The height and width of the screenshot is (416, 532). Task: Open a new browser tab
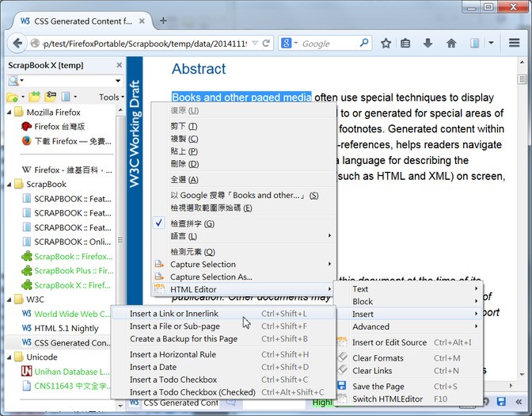tap(163, 21)
